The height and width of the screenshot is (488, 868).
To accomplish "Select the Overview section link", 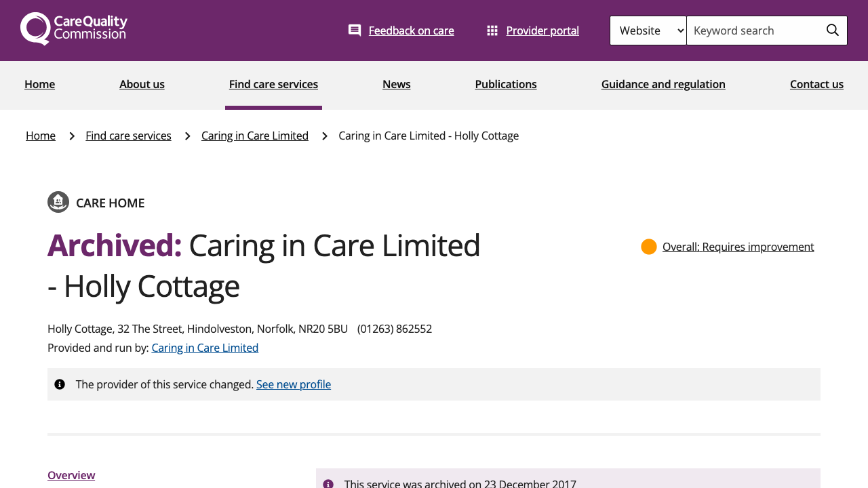I will [x=71, y=475].
